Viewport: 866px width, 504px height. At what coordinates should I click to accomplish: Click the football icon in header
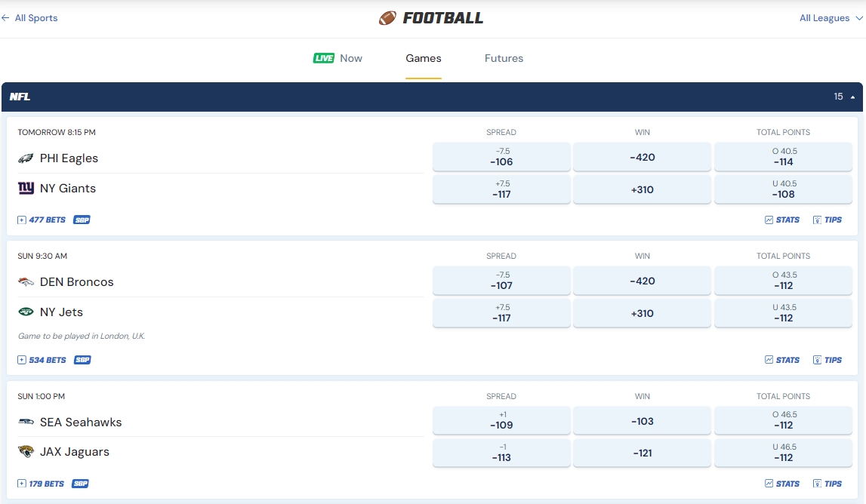387,18
